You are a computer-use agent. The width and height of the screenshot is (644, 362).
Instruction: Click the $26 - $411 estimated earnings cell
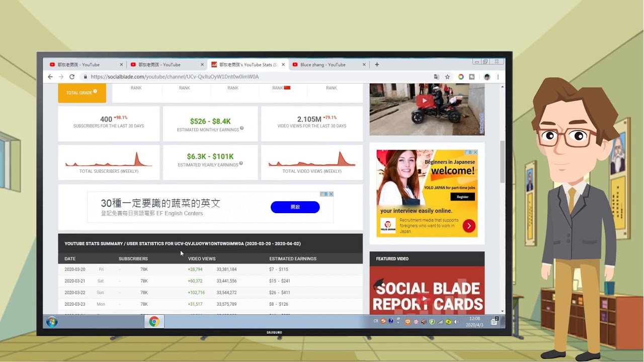point(280,293)
